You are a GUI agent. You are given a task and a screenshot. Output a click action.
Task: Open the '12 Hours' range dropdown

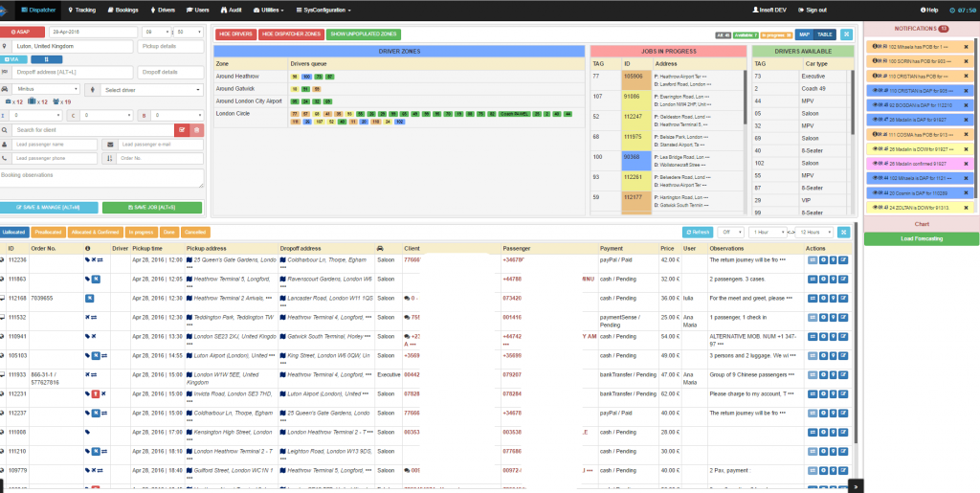(x=814, y=232)
